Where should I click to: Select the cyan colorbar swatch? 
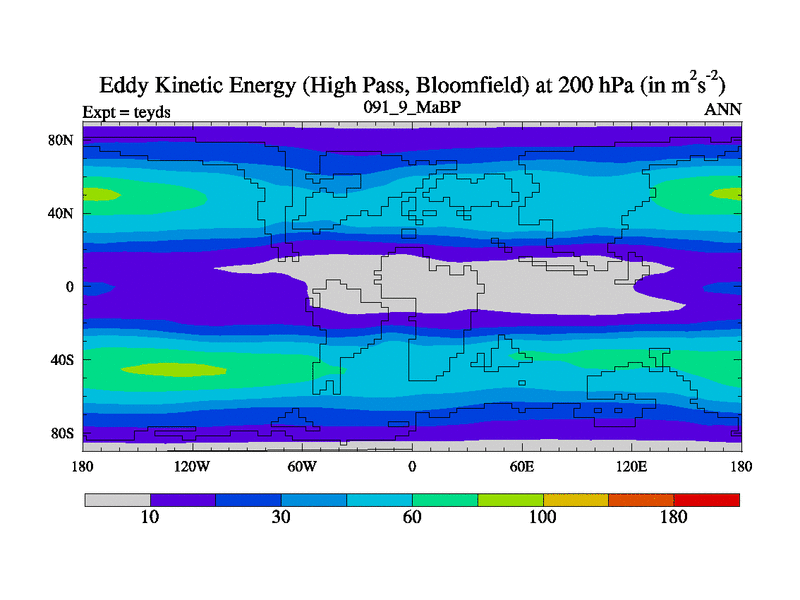(379, 499)
